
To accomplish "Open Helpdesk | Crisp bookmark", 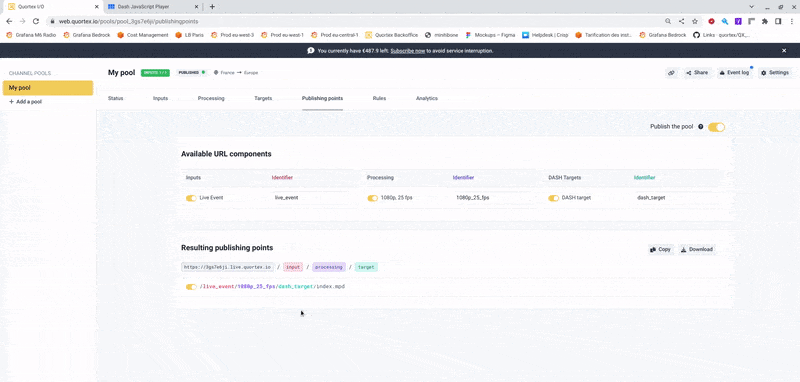I will [x=545, y=35].
